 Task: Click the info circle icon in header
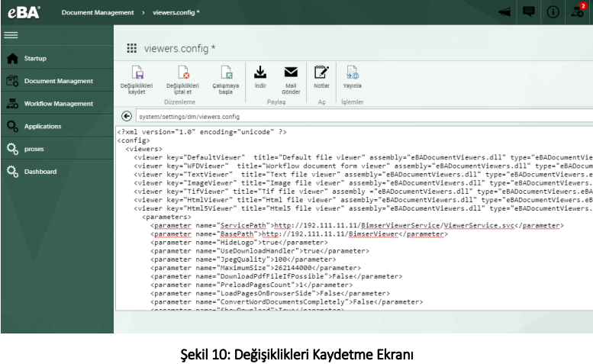553,12
